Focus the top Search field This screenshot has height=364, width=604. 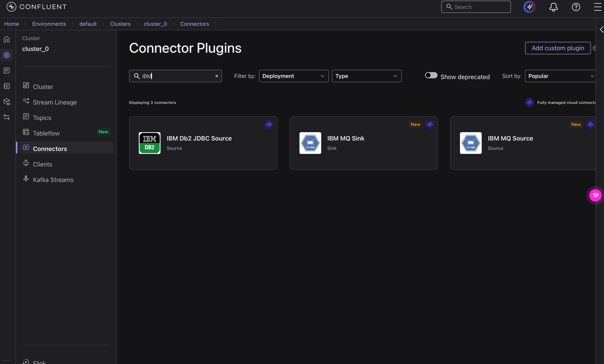click(x=476, y=7)
